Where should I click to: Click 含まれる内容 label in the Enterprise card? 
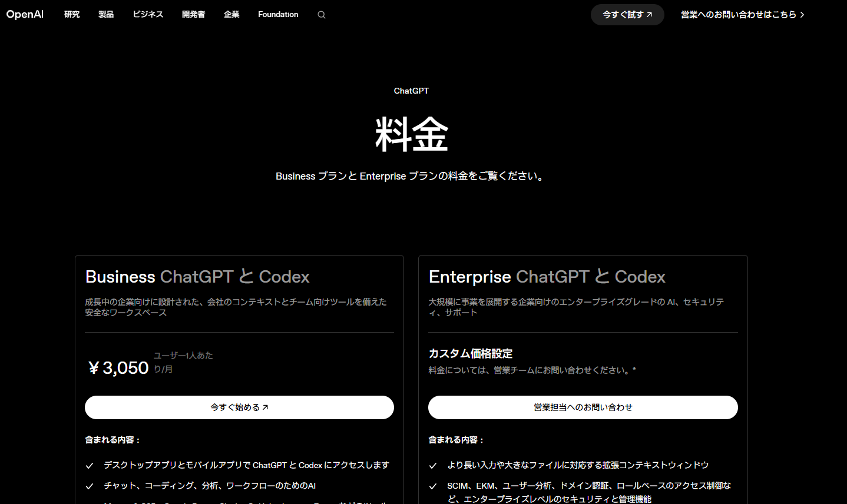pos(456,440)
